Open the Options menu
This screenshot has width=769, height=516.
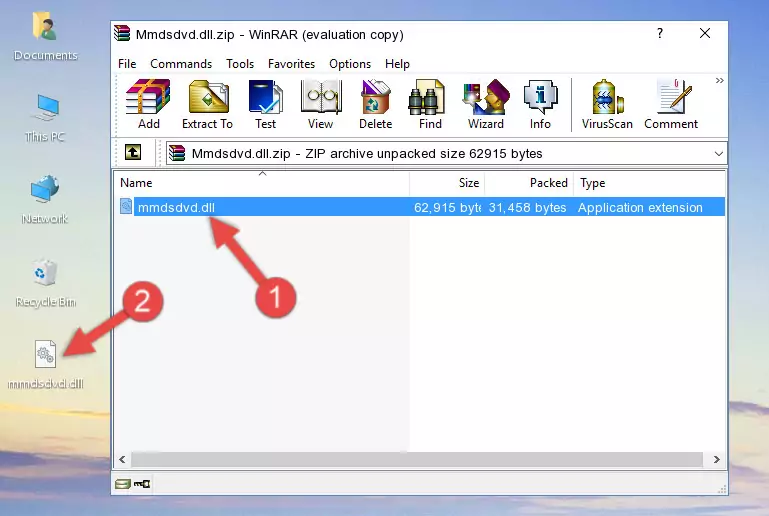[x=350, y=64]
